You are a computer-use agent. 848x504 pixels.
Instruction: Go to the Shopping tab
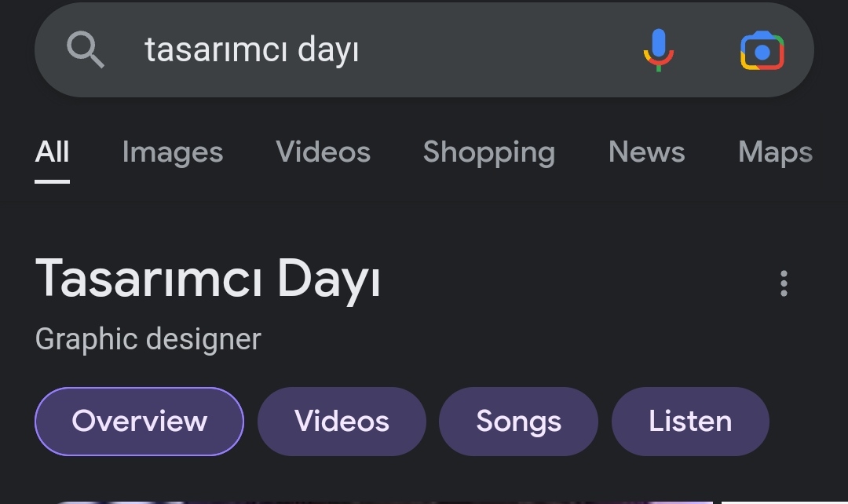[x=489, y=152]
